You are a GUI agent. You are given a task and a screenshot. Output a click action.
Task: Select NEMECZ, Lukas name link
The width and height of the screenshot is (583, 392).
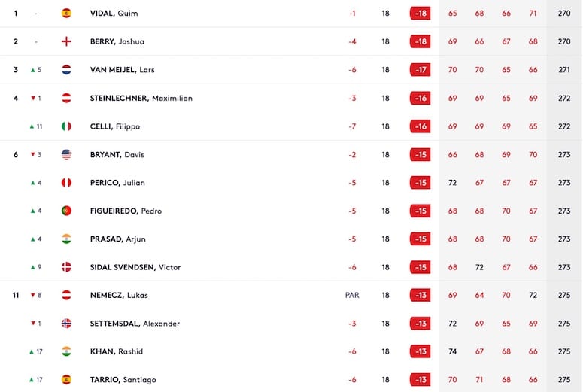[x=119, y=295]
